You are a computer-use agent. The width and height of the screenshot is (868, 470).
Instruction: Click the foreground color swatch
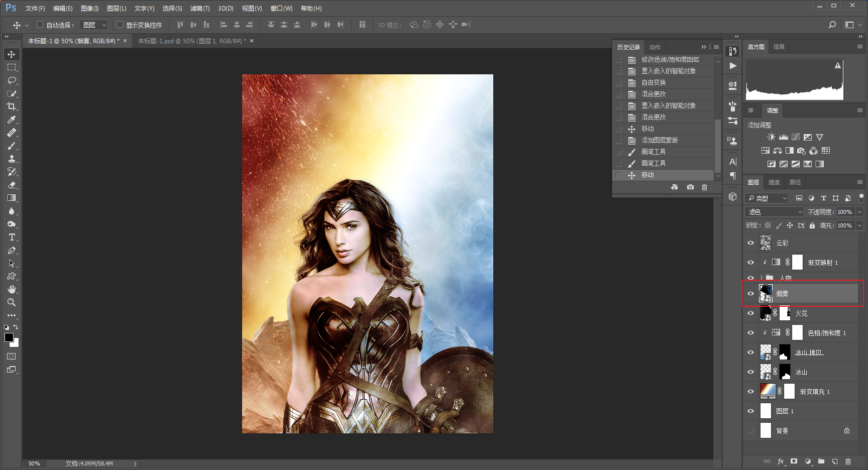9,337
